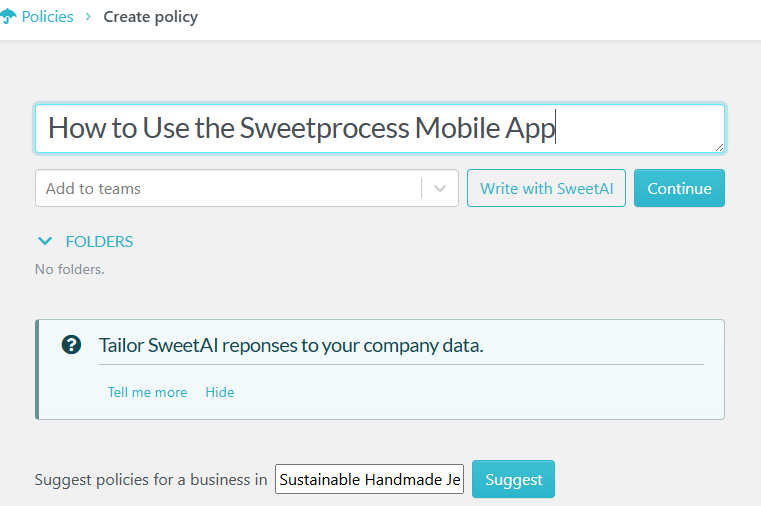
Task: Click the Add to teams dropdown arrow
Action: [x=440, y=188]
